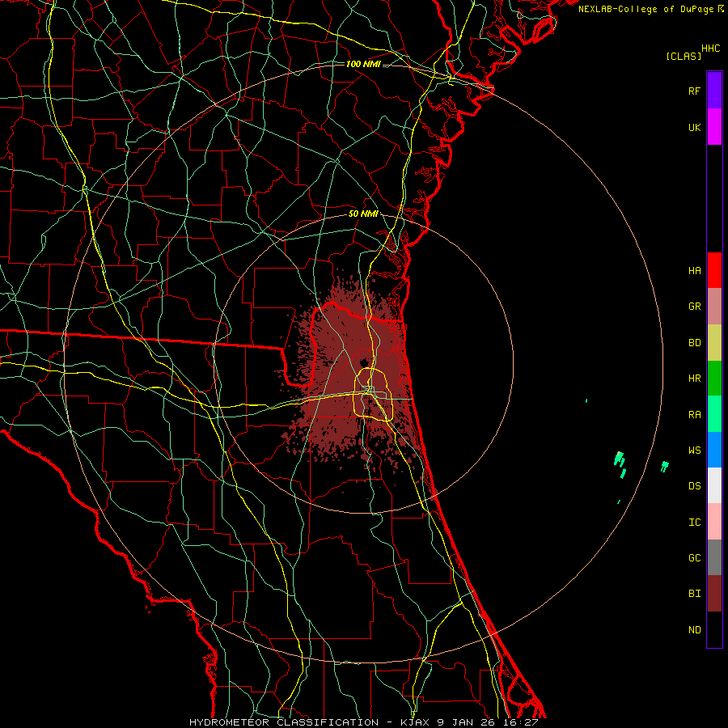Click the NEXLAB-College of DuPage credit text
The image size is (728, 728).
[x=645, y=9]
